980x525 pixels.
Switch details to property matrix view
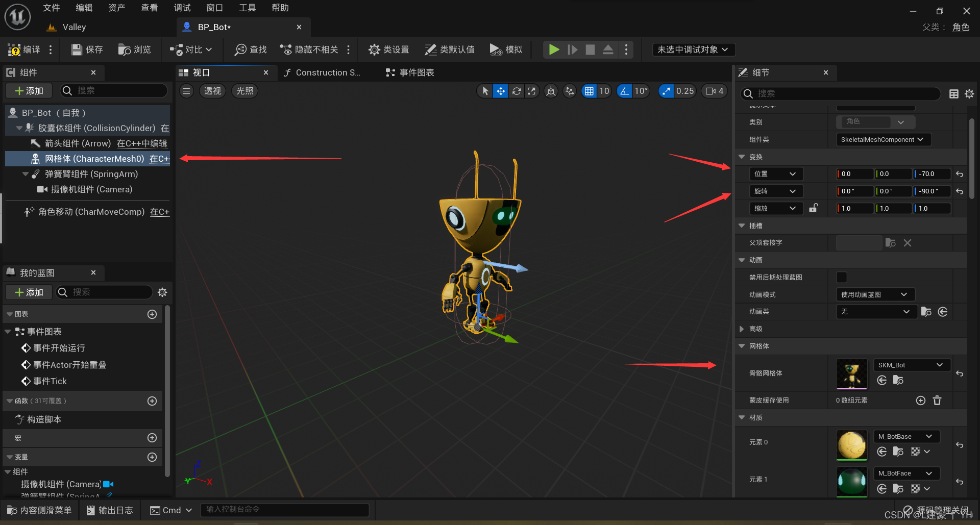point(953,94)
